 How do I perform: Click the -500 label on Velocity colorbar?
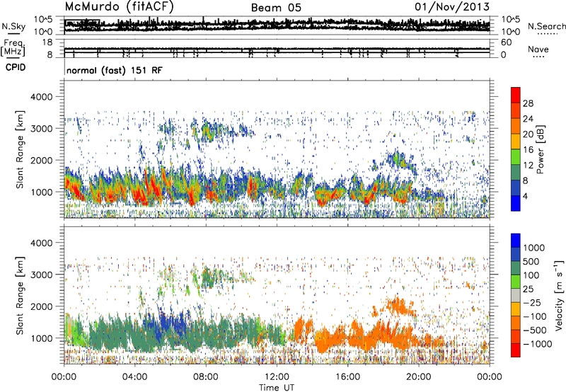535,330
